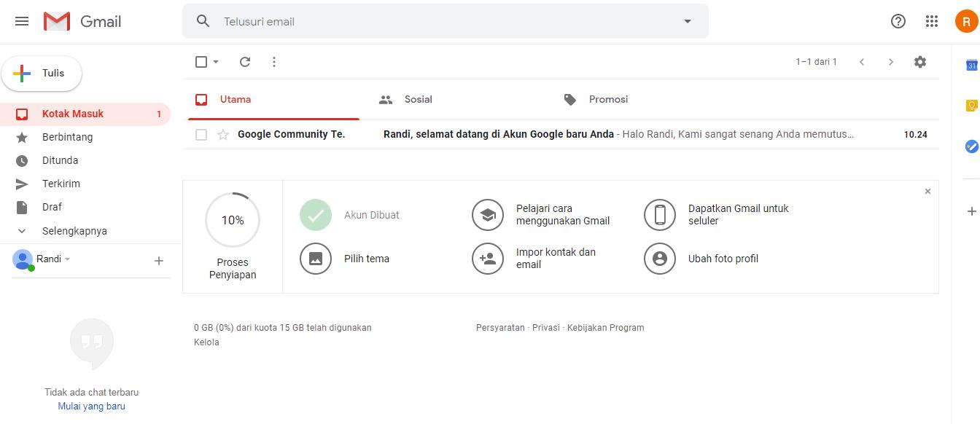This screenshot has width=980, height=424.
Task: Click the Akun Dibuat green checkmark
Action: [x=316, y=215]
